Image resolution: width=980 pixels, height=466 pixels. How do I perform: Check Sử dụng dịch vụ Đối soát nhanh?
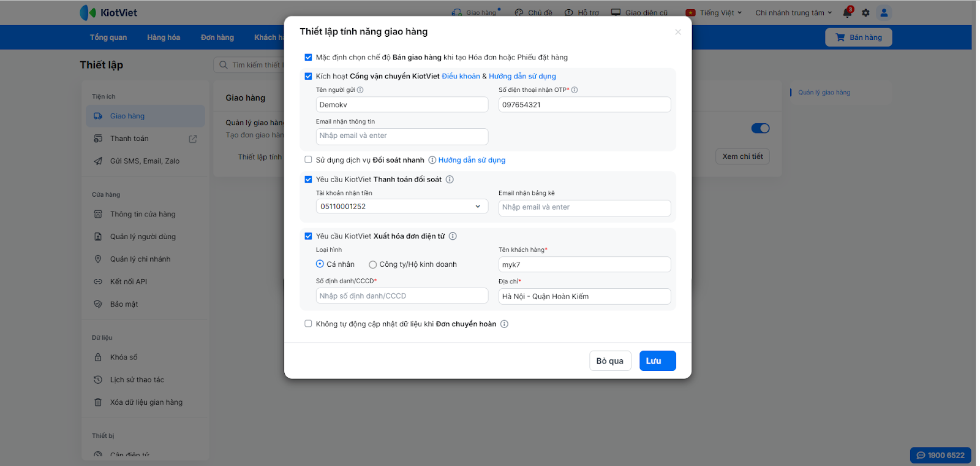[308, 160]
